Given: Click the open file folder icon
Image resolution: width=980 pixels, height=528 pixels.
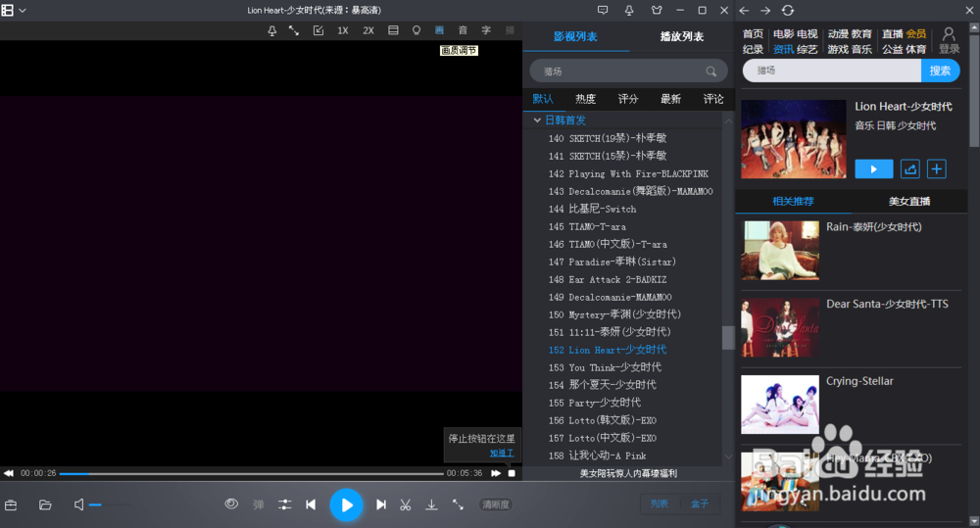Looking at the screenshot, I should pos(45,504).
